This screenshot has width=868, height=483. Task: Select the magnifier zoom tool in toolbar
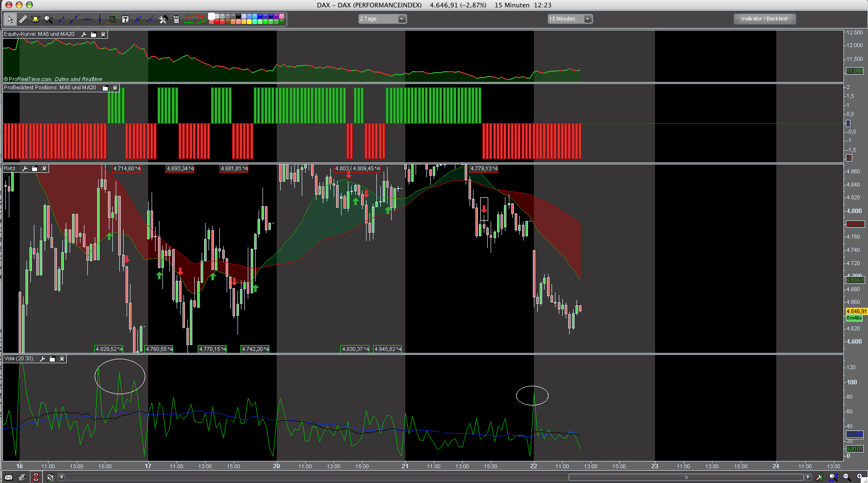click(x=48, y=20)
